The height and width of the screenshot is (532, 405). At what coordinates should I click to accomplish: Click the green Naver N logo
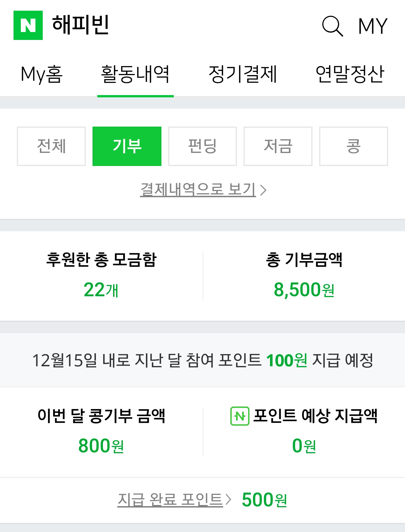pos(28,25)
